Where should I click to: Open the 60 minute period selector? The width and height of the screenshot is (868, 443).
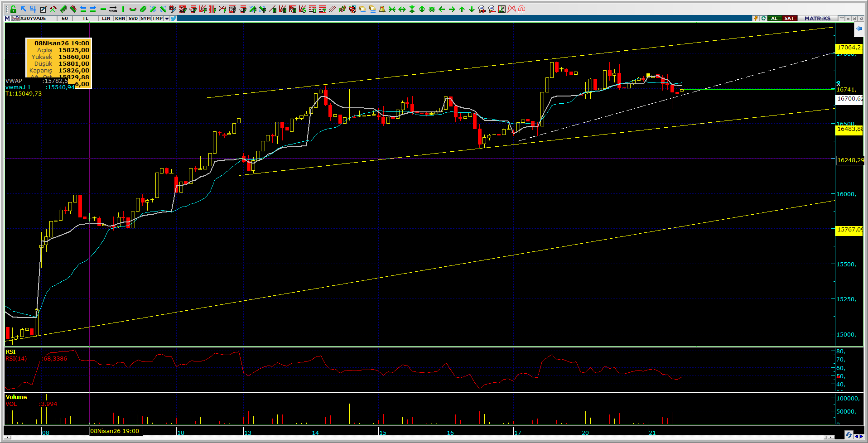pyautogui.click(x=65, y=19)
